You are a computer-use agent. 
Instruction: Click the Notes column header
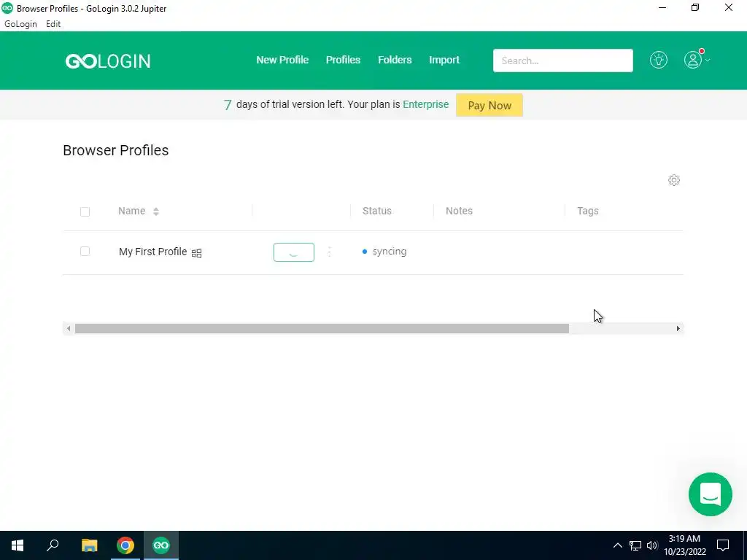click(x=459, y=211)
